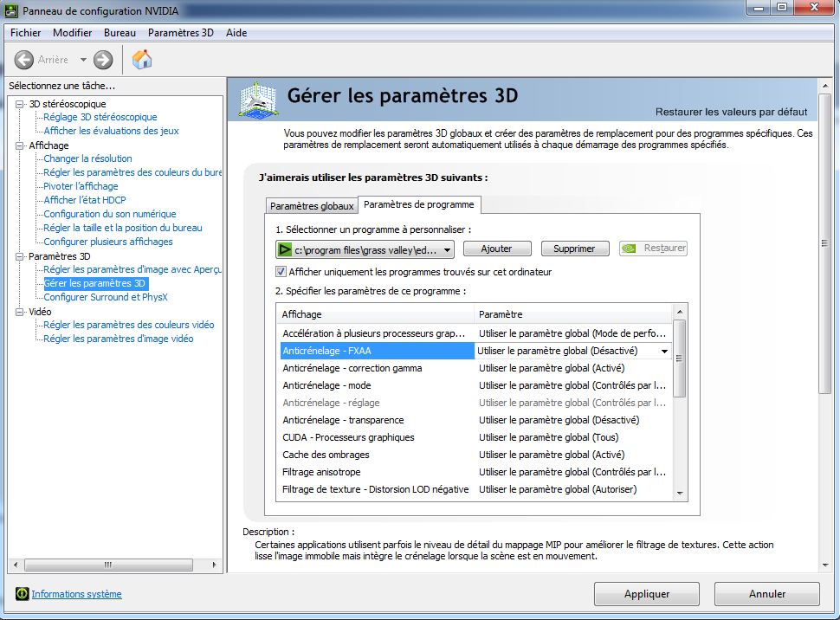Click the Appliquer button
Image resolution: width=840 pixels, height=620 pixels.
[647, 594]
